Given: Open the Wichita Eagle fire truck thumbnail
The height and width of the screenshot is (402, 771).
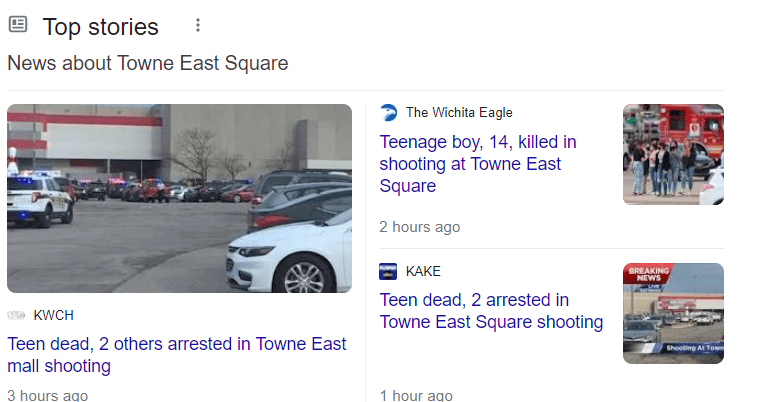Looking at the screenshot, I should (673, 154).
